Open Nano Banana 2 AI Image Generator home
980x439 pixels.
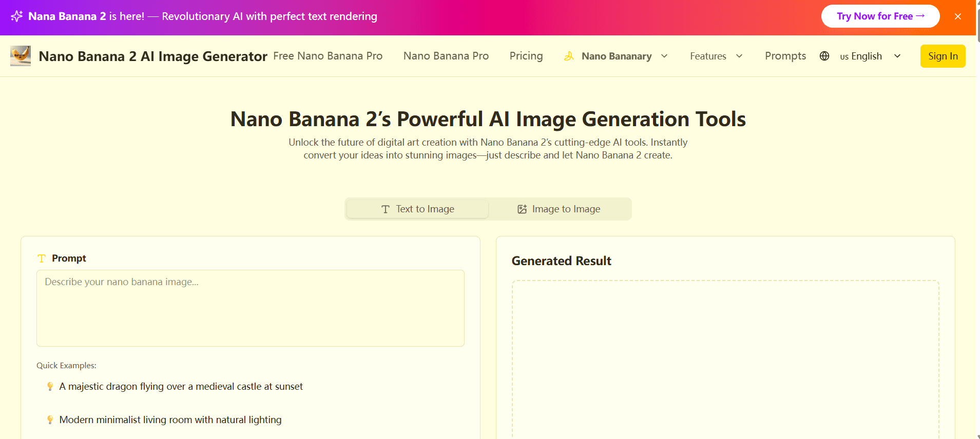[153, 56]
